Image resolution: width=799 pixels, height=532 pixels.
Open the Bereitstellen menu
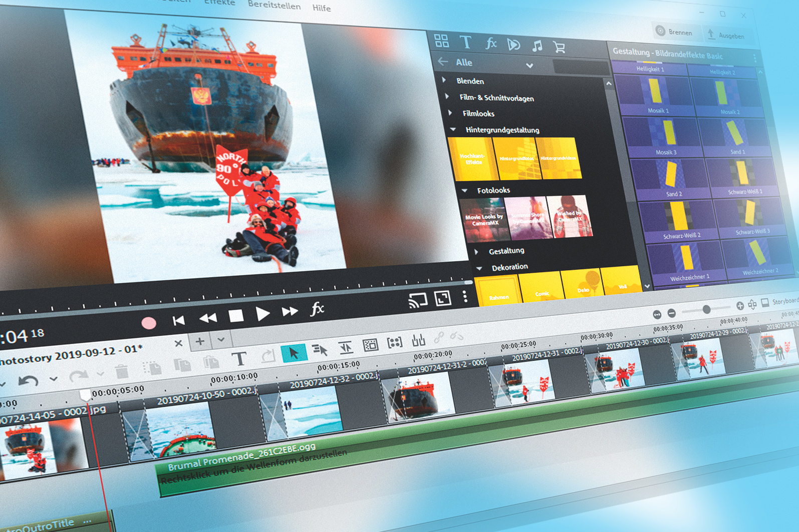coord(274,6)
